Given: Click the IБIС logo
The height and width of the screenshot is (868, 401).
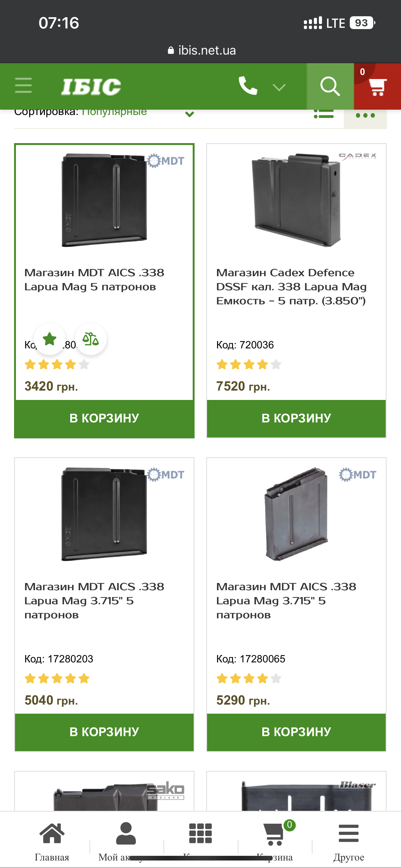Looking at the screenshot, I should coord(91,87).
